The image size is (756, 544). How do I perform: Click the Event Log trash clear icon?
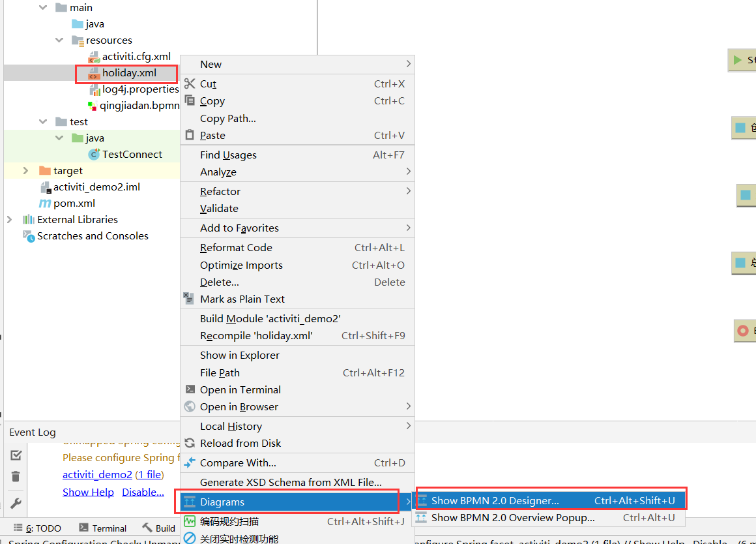pos(16,476)
